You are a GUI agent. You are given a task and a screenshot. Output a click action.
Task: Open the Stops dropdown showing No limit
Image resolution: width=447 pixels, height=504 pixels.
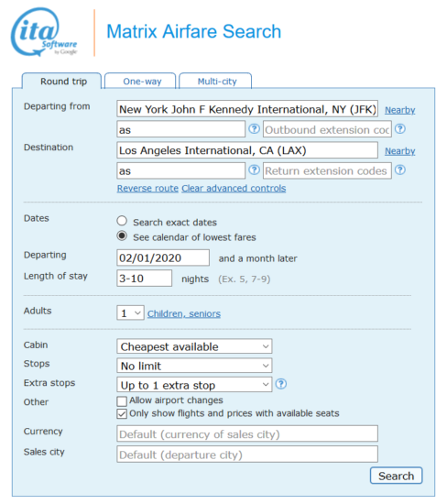point(194,366)
